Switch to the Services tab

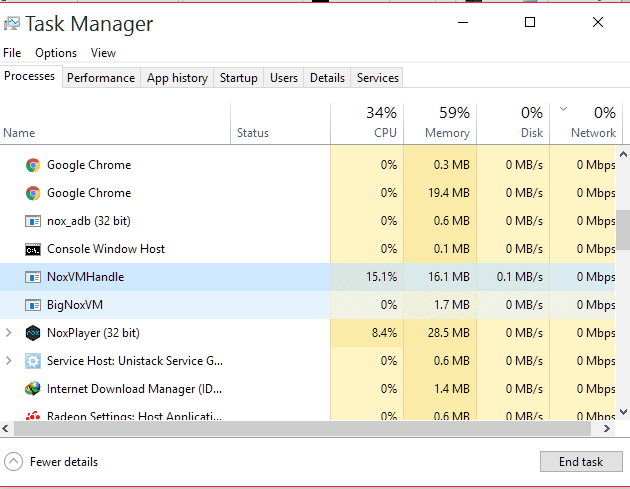[377, 78]
